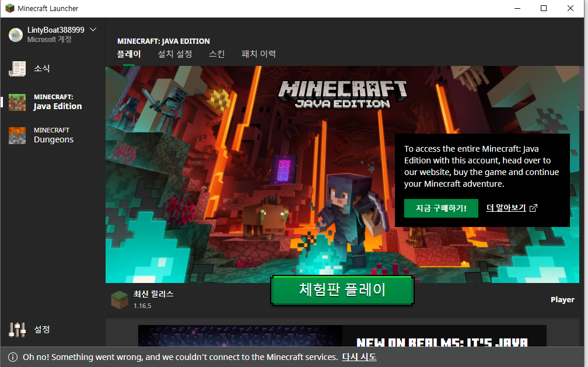Click the 최신 릴리스 grass block icon
Screen dimensions: 588x367
[x=120, y=299]
